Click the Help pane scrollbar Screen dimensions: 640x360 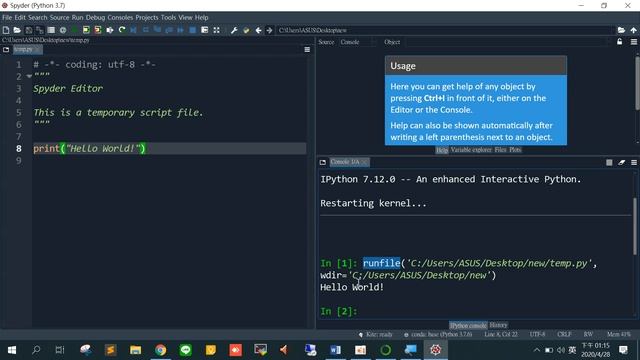pyautogui.click(x=637, y=83)
